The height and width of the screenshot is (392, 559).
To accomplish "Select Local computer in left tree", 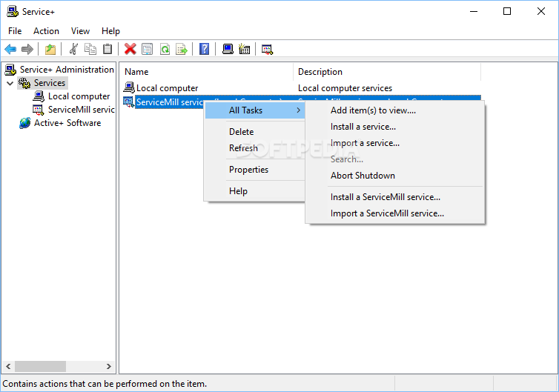I will (79, 96).
